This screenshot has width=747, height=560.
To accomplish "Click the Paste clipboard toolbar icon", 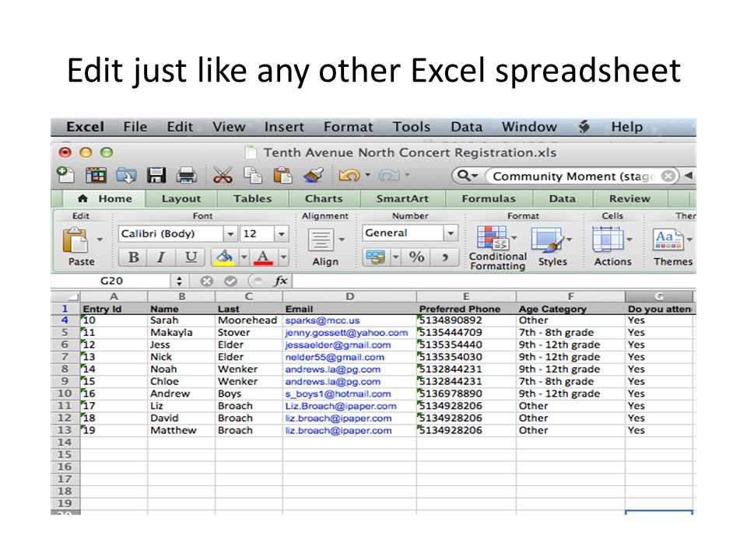I will 282,175.
